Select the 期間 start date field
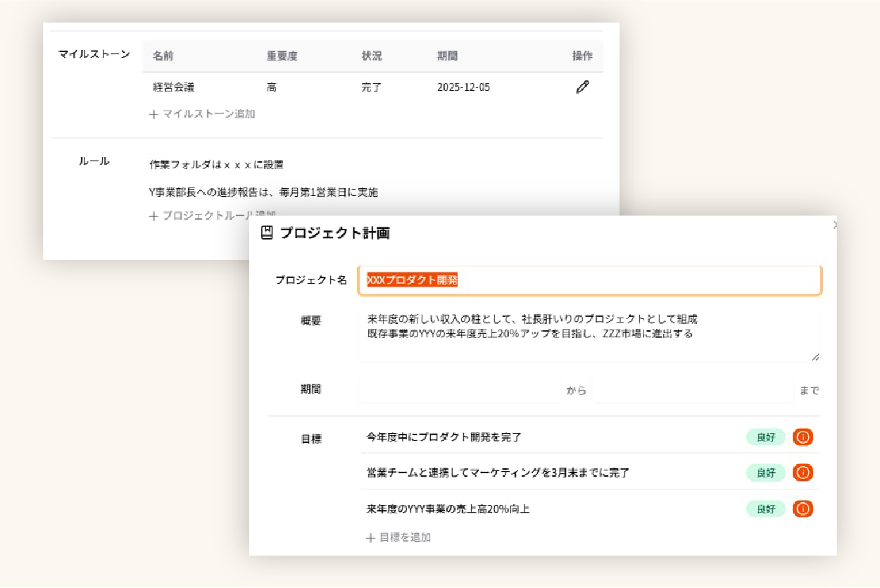Screen dimensions: 880x588 tap(459, 389)
